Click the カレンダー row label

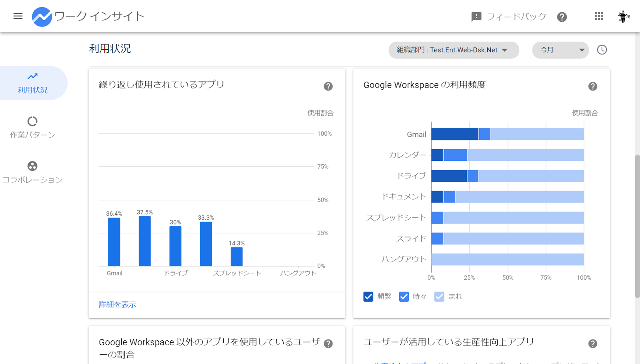pos(407,155)
